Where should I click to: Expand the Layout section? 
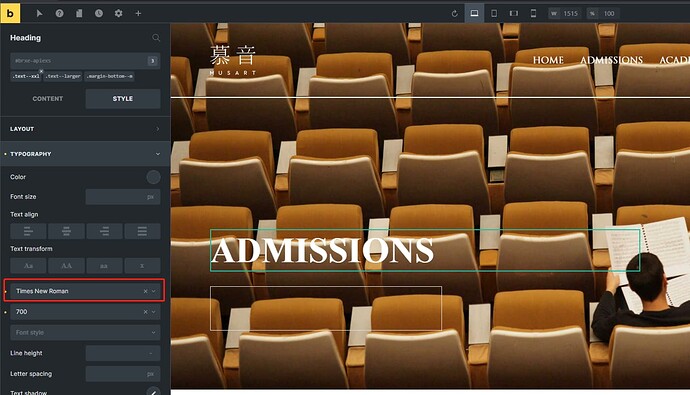[x=85, y=129]
